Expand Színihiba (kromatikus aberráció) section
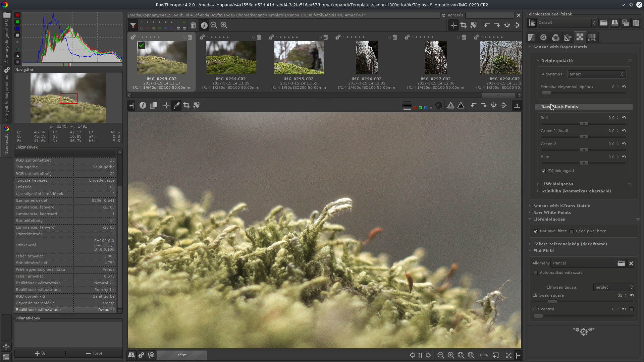The height and width of the screenshot is (362, 644). pyautogui.click(x=576, y=191)
